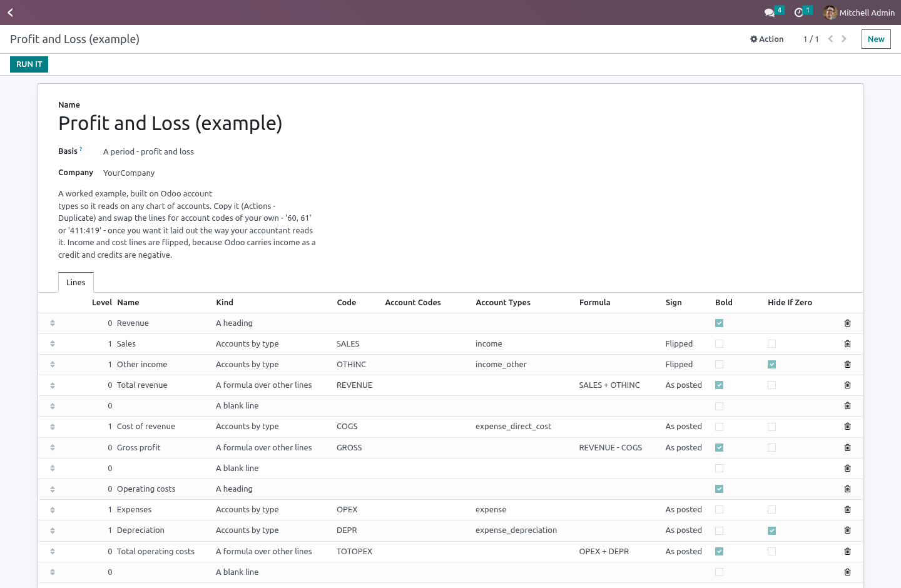Click the Code cell 'TOTOPEX'
Screen dimensions: 901x588
pos(354,552)
